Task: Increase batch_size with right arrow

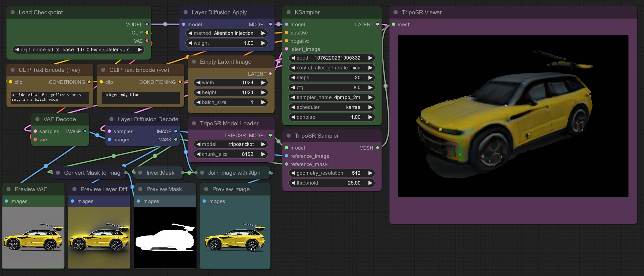Action: pyautogui.click(x=263, y=102)
